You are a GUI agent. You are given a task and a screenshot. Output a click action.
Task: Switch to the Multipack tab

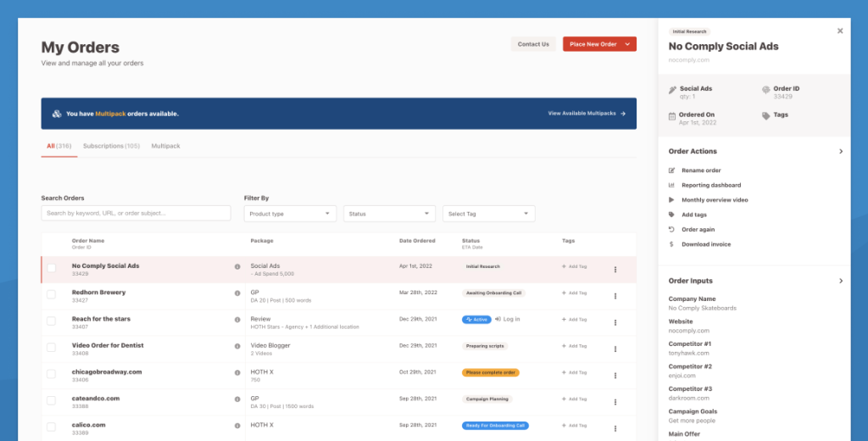(x=165, y=146)
